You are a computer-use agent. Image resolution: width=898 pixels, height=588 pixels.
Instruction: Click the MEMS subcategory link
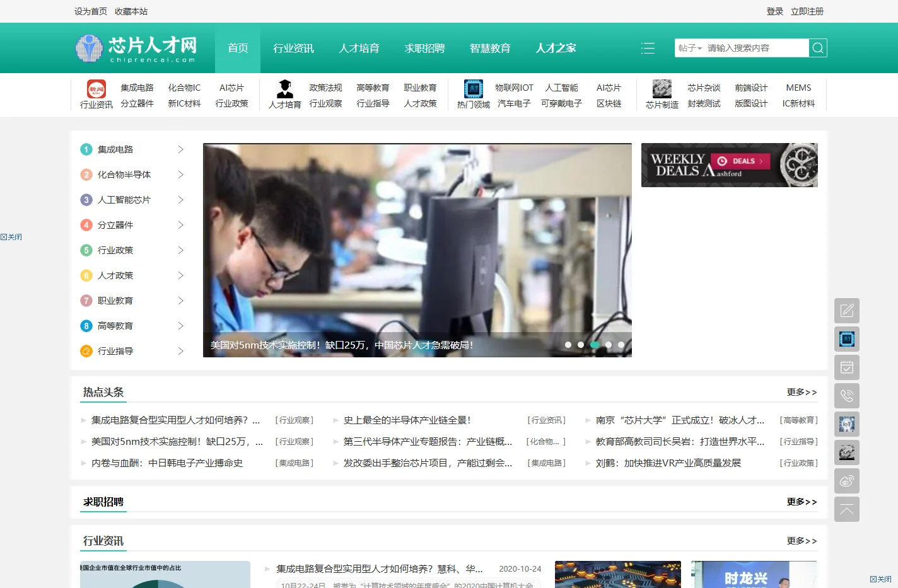[x=798, y=88]
